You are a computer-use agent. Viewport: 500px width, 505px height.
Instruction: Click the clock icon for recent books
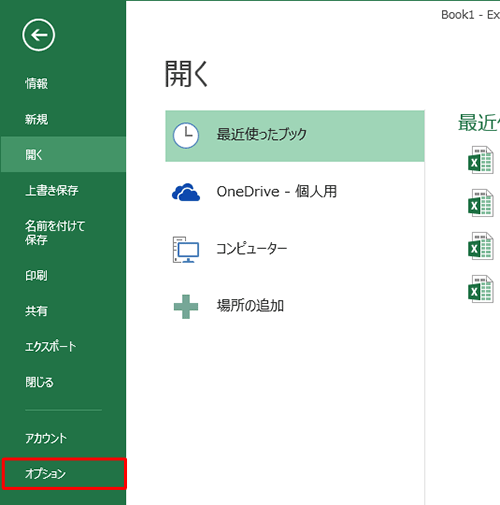pyautogui.click(x=186, y=136)
